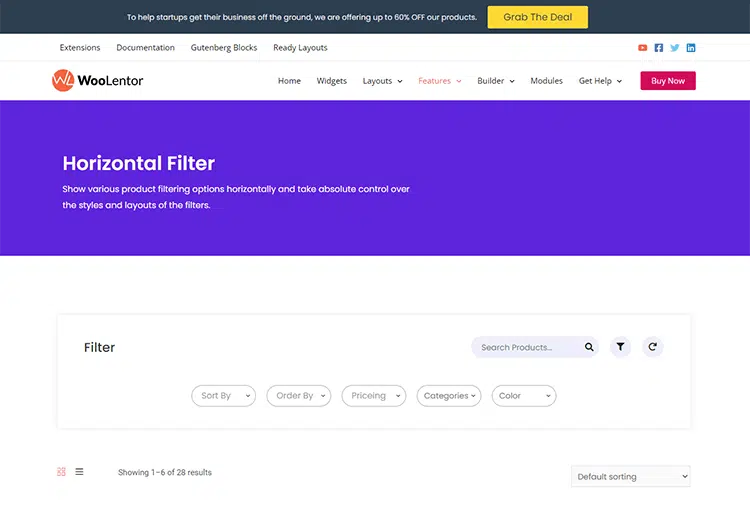Reset filters with the refresh icon
The width and height of the screenshot is (750, 509).
coord(652,347)
